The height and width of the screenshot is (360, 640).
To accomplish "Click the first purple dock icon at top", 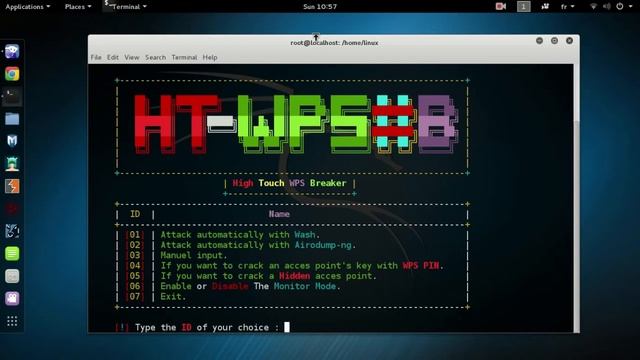I will click(12, 52).
